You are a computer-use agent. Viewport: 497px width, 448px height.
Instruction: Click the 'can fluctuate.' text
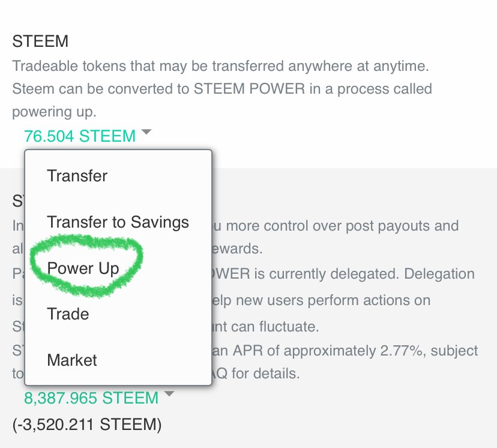click(x=275, y=327)
